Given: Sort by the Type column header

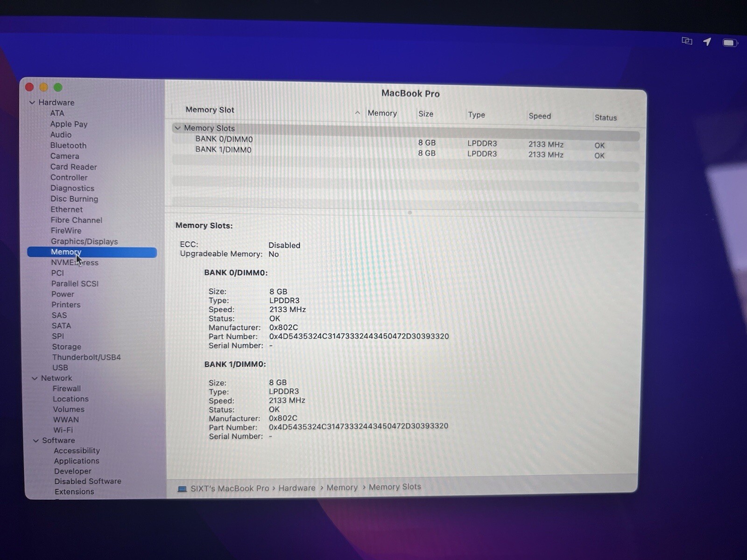Looking at the screenshot, I should 477,115.
